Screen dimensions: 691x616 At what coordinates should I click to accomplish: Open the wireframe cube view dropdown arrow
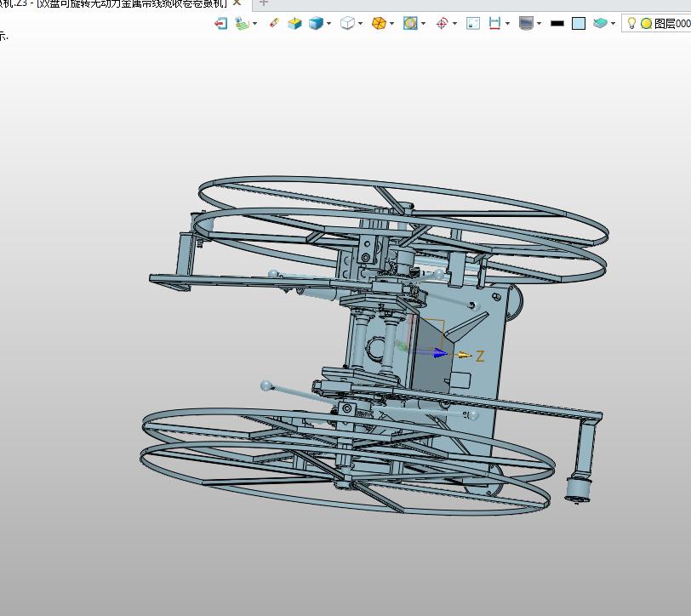361,24
